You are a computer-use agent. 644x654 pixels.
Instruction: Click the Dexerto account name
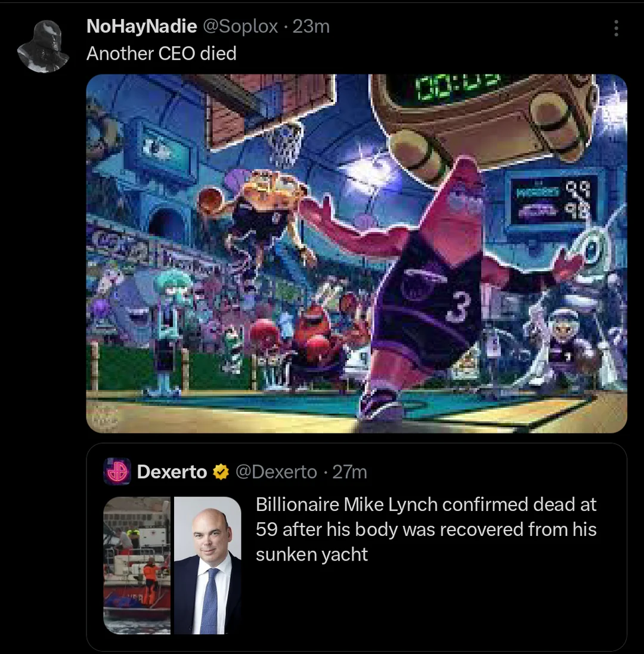click(x=172, y=472)
